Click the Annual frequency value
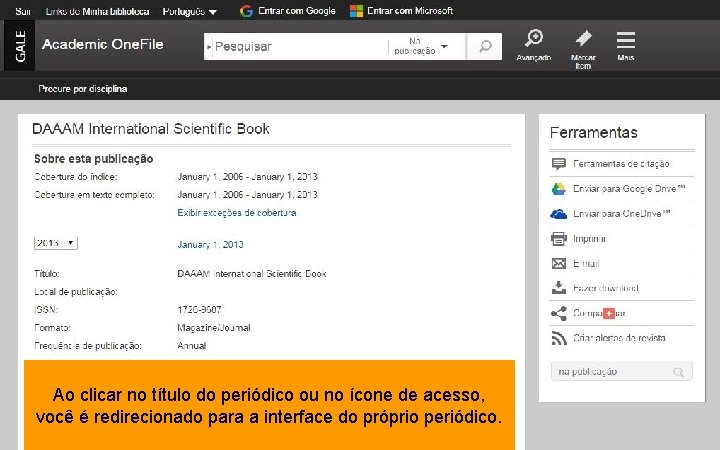The image size is (720, 450). coord(191,346)
